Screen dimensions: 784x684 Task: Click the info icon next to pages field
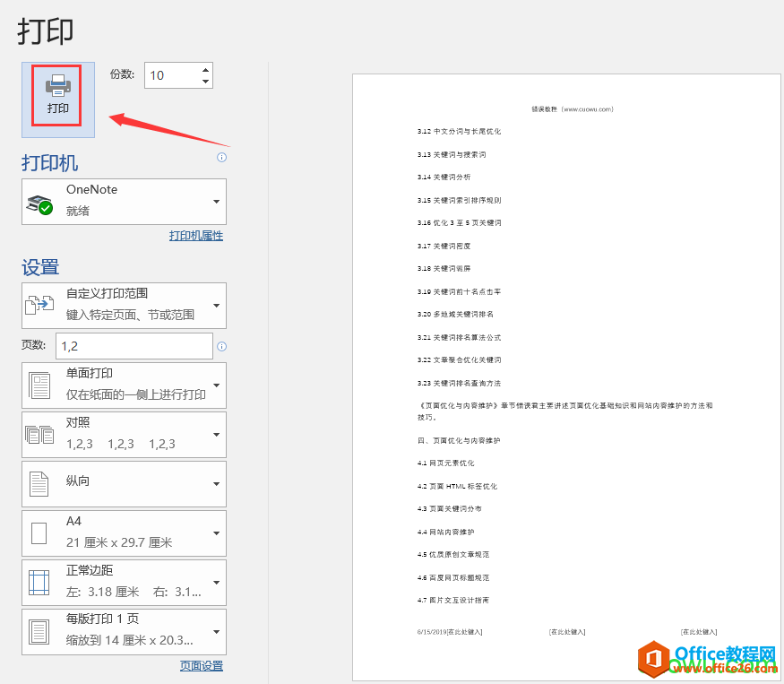tap(221, 346)
